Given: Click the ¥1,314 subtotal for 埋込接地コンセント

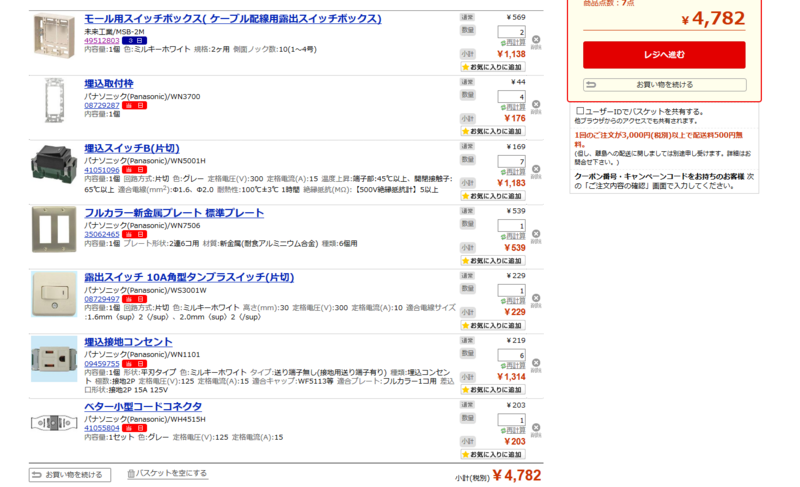Looking at the screenshot, I should tap(511, 377).
